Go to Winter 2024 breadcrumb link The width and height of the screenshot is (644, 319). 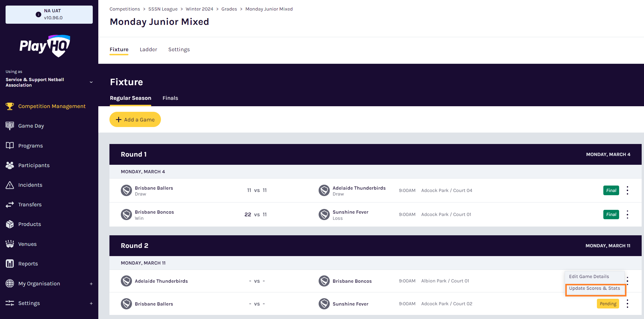[x=200, y=9]
